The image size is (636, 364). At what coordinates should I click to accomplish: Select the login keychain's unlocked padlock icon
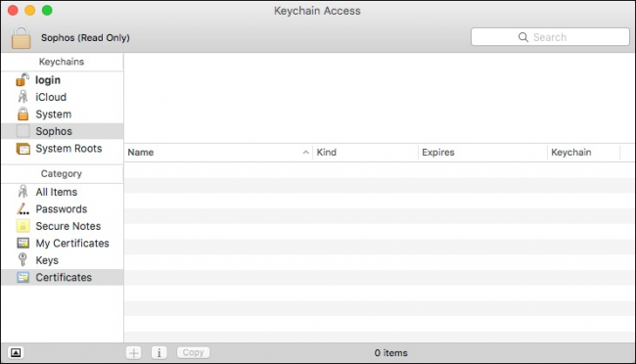click(x=23, y=80)
